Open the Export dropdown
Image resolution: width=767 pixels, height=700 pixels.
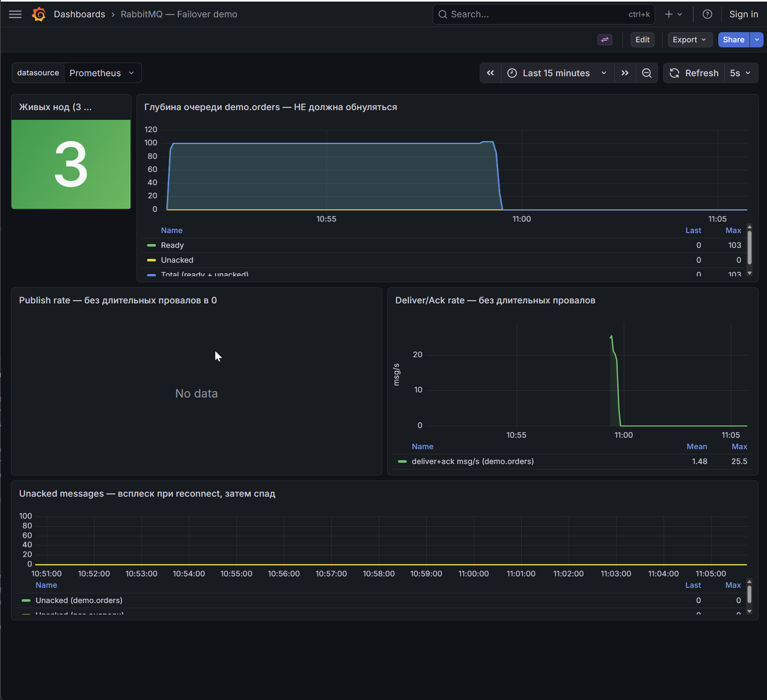[x=690, y=40]
